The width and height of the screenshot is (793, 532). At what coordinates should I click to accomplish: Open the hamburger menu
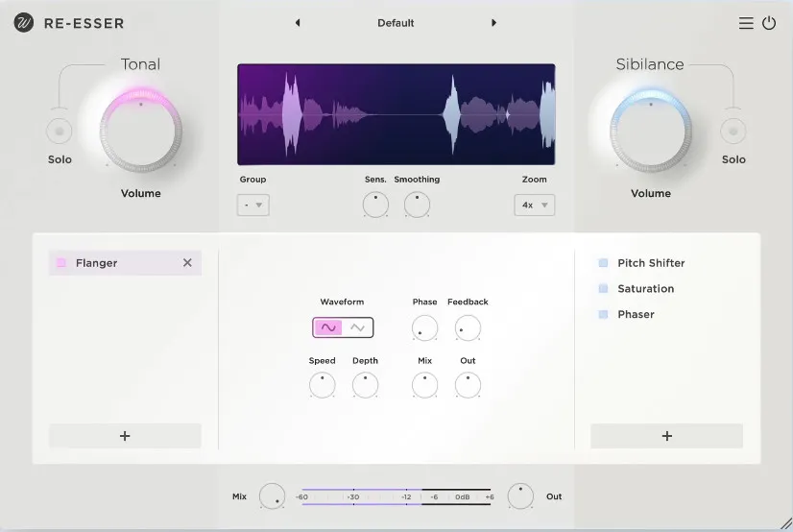746,23
